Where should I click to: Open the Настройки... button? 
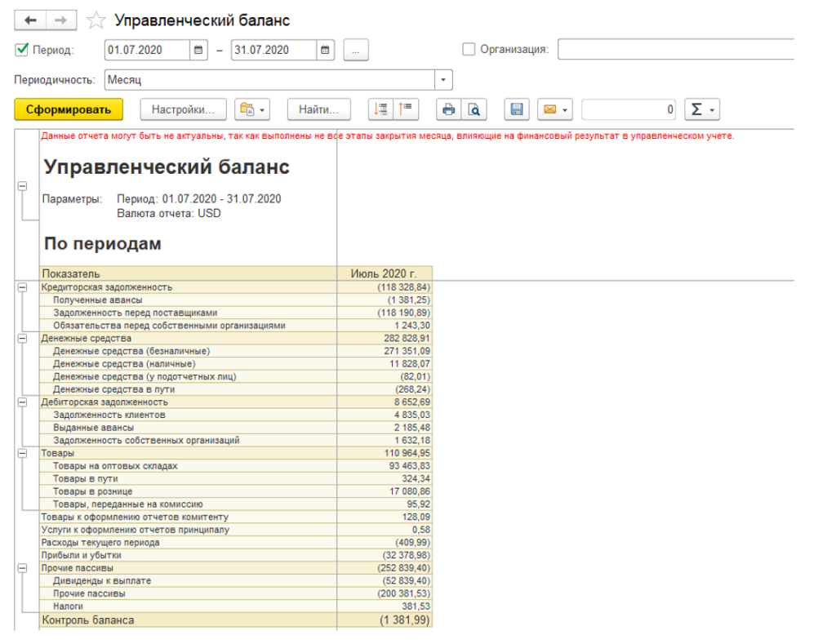(x=184, y=109)
